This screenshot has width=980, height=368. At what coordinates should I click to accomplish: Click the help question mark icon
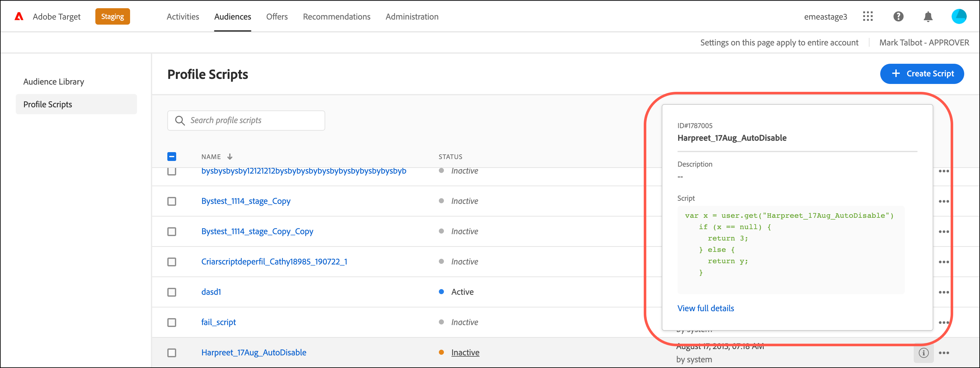point(898,16)
